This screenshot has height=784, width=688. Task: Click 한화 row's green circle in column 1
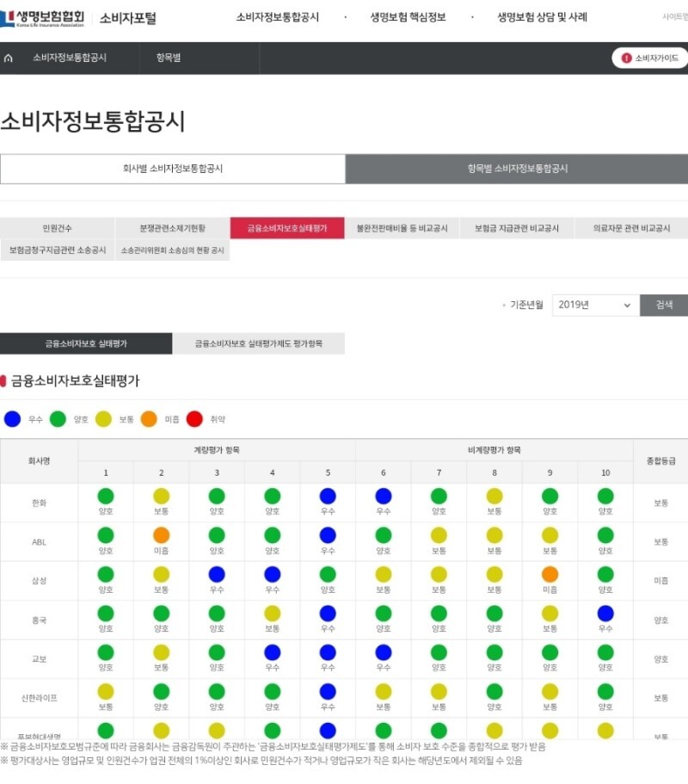[106, 496]
